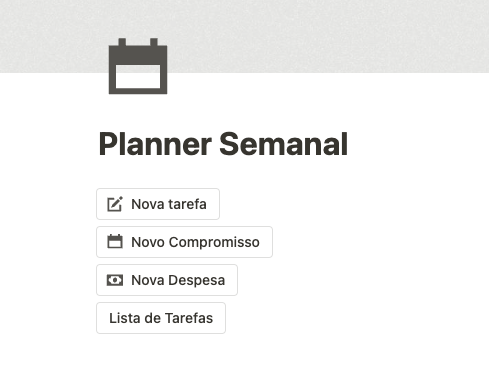
Task: Click the banknote icon beside Nova Despesa
Action: click(x=115, y=280)
